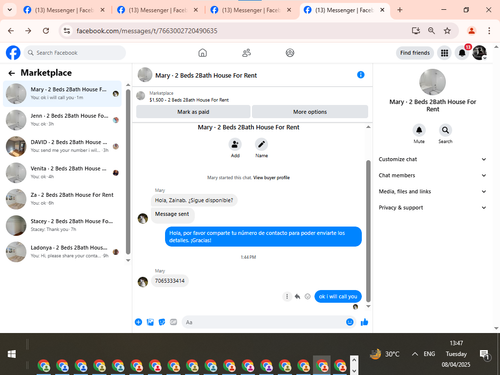This screenshot has width=500, height=375.
Task: Add people to the chat
Action: pyautogui.click(x=235, y=144)
